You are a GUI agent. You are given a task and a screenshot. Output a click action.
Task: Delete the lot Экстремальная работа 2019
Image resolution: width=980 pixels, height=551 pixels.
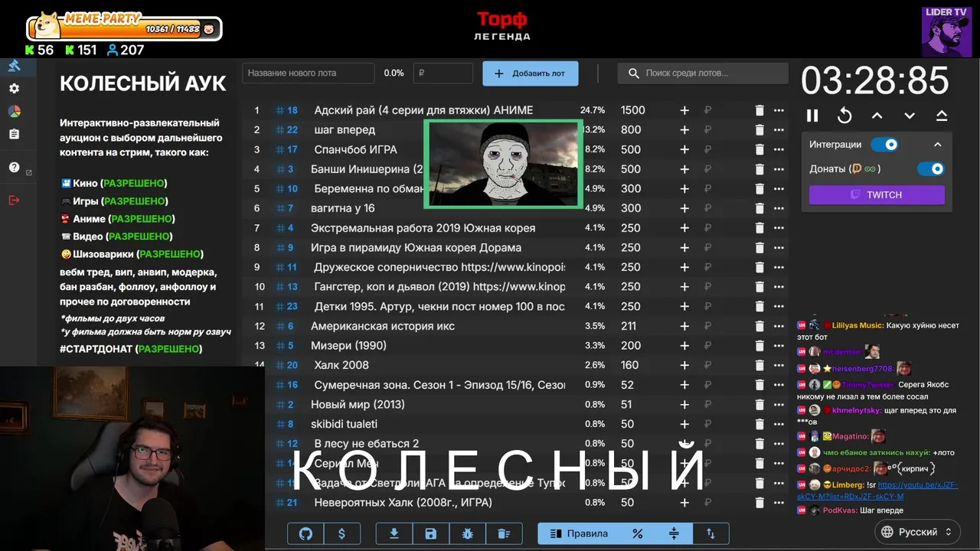coord(759,228)
